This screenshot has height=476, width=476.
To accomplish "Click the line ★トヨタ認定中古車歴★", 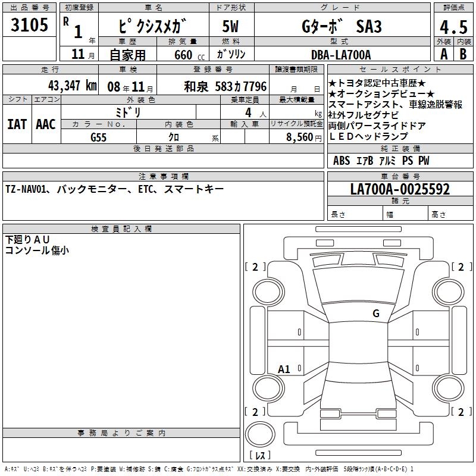I will (x=377, y=83).
